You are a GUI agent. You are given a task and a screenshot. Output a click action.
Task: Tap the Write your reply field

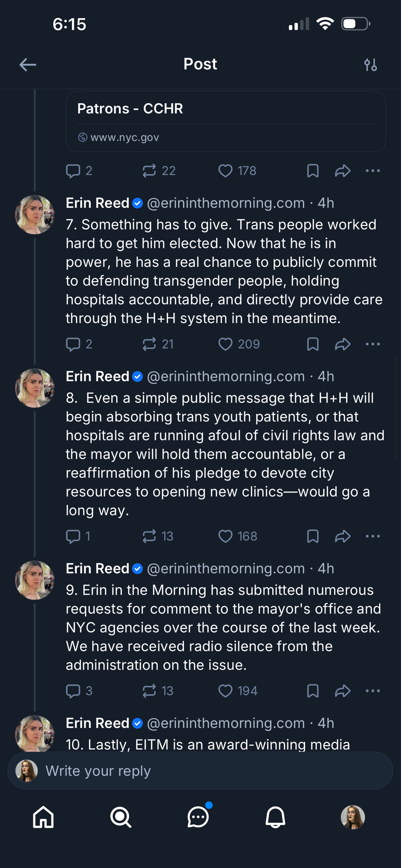208,771
